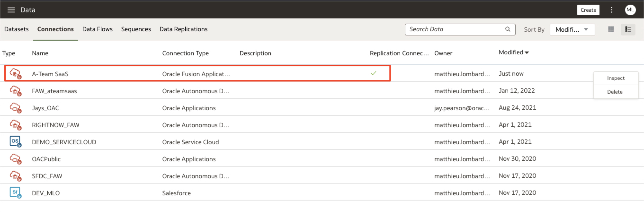
Task: Switch to the Datasets tab
Action: [x=17, y=29]
